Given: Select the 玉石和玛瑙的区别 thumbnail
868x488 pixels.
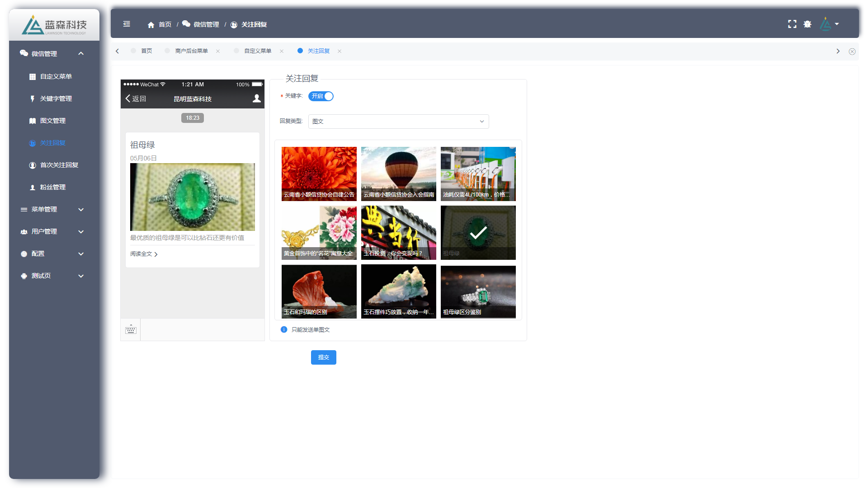Looking at the screenshot, I should tap(319, 291).
